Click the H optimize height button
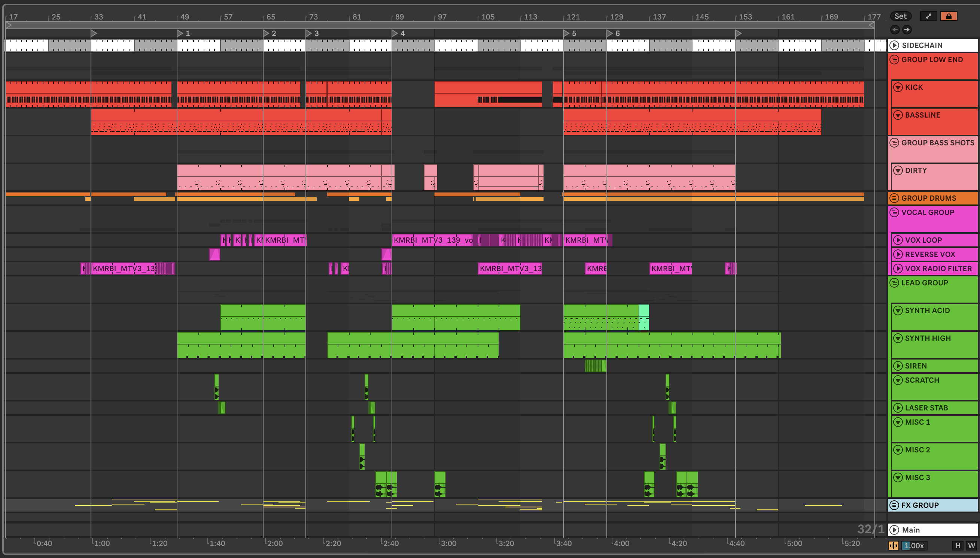Screen dimensions: 980x558 point(958,545)
